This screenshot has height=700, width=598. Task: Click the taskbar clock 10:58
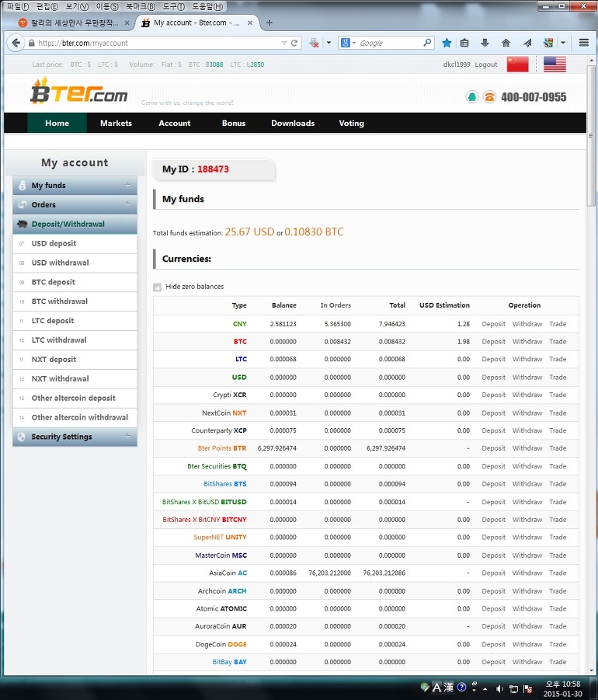coord(563,684)
